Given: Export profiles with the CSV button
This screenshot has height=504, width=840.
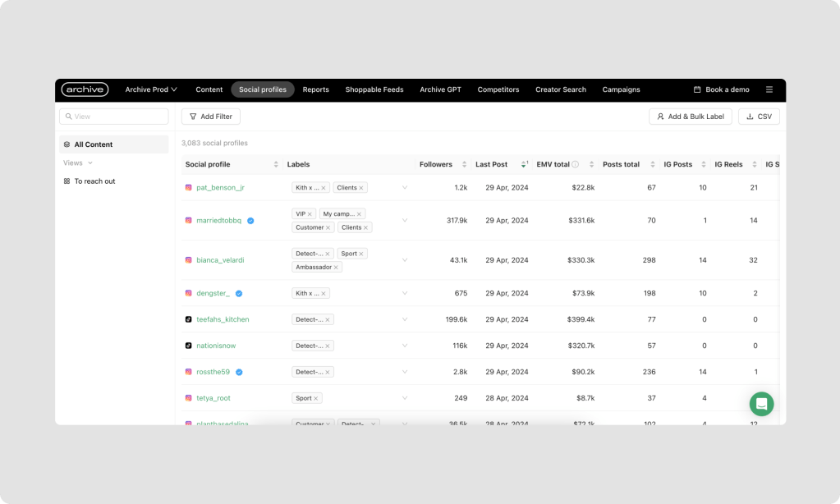Looking at the screenshot, I should click(758, 117).
